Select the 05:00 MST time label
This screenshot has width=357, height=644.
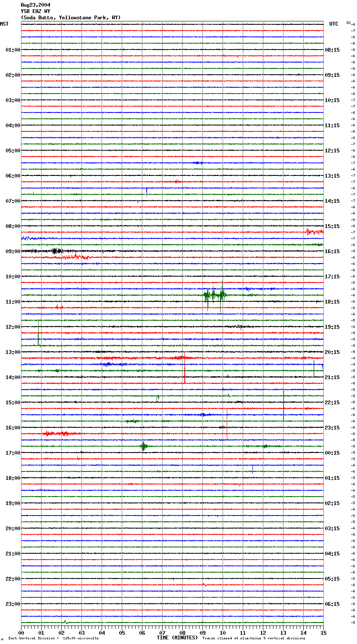(13, 151)
